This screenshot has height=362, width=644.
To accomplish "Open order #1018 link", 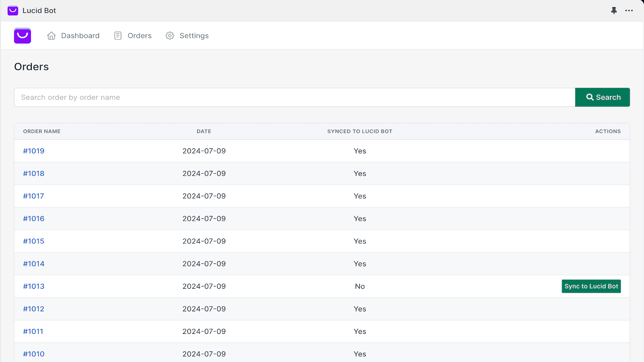I will 34,174.
